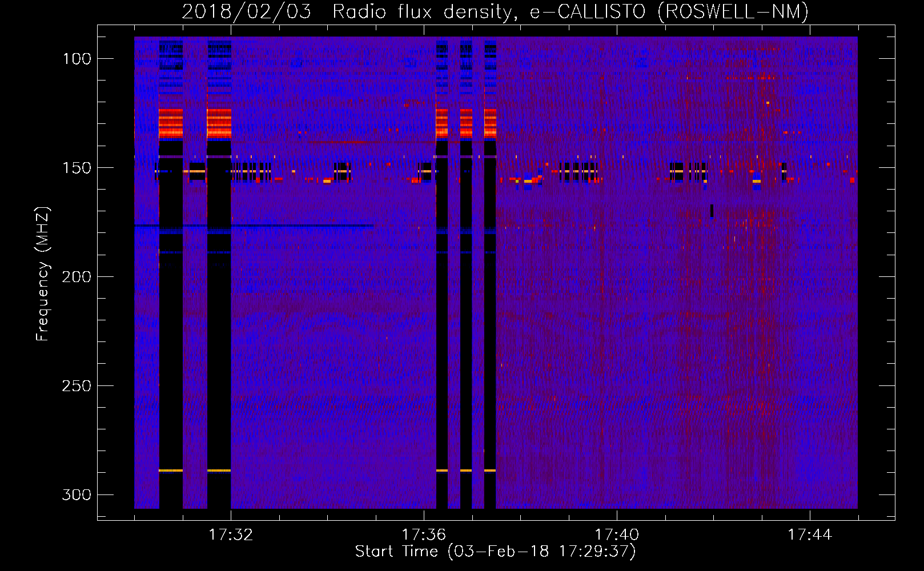Image resolution: width=924 pixels, height=571 pixels.
Task: Click the 'Start Time (03-Feb-18 17:29:37)' label
Action: [x=495, y=552]
